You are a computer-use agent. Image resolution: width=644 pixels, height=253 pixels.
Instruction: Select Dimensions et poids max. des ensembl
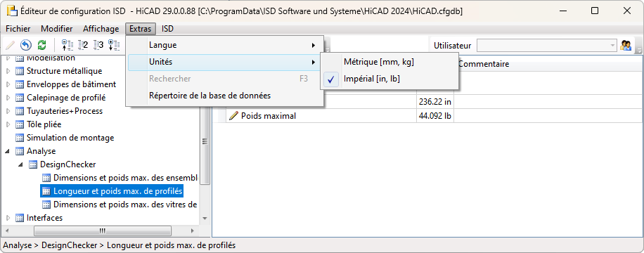click(x=126, y=178)
